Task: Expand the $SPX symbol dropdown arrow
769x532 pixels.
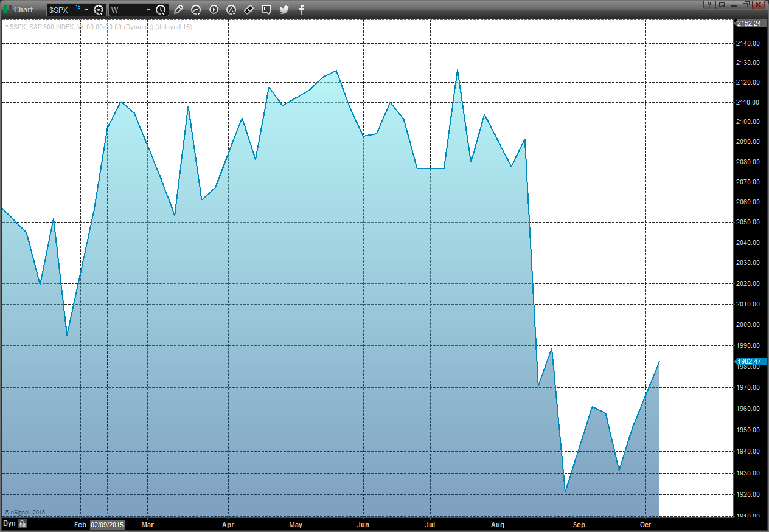Action: (x=86, y=10)
